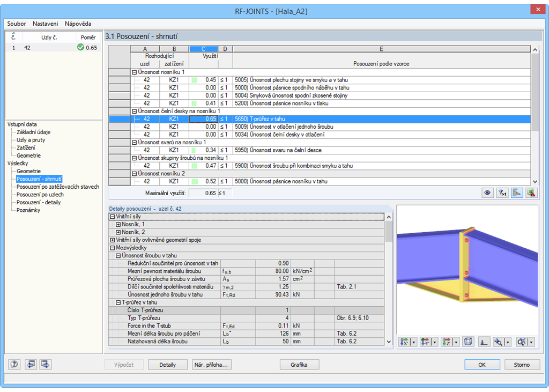Select Geometrie under Vstupní data
The height and width of the screenshot is (392, 549).
29,156
